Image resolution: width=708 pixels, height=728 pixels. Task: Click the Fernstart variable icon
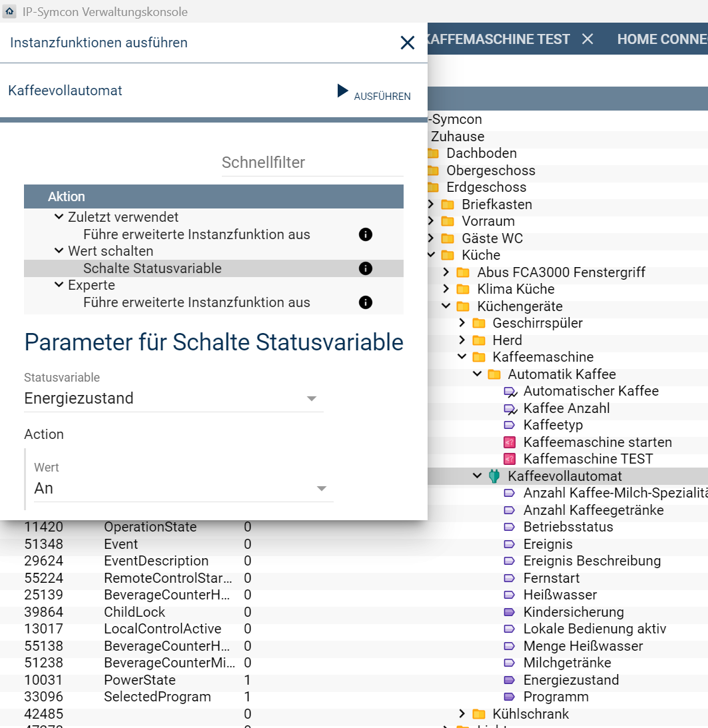coord(510,578)
